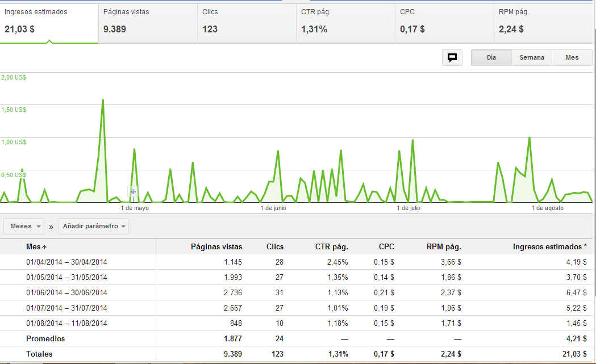Open the chart annotations comment icon

pos(452,58)
